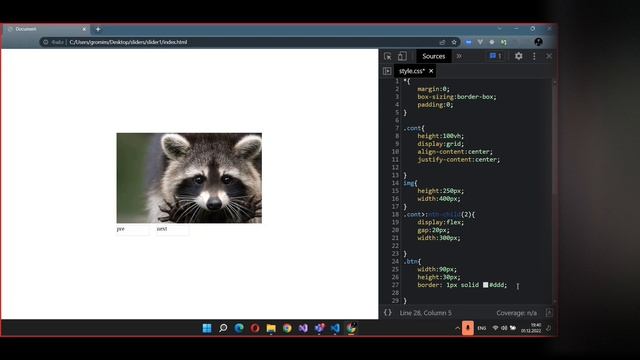Click the .cont selector on line 7

(x=412, y=128)
